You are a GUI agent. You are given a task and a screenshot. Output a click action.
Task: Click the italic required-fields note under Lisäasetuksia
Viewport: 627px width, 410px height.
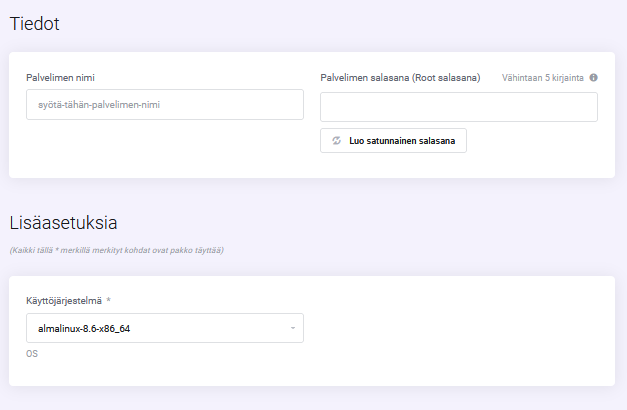click(115, 250)
